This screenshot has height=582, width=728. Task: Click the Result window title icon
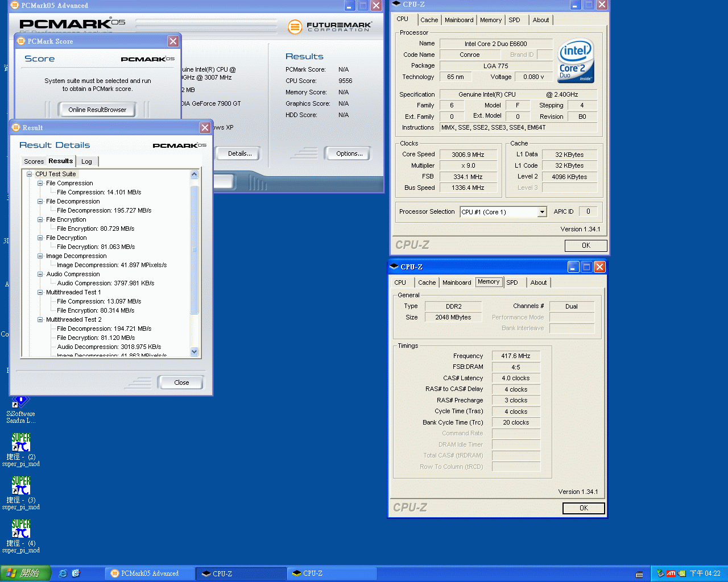click(16, 127)
